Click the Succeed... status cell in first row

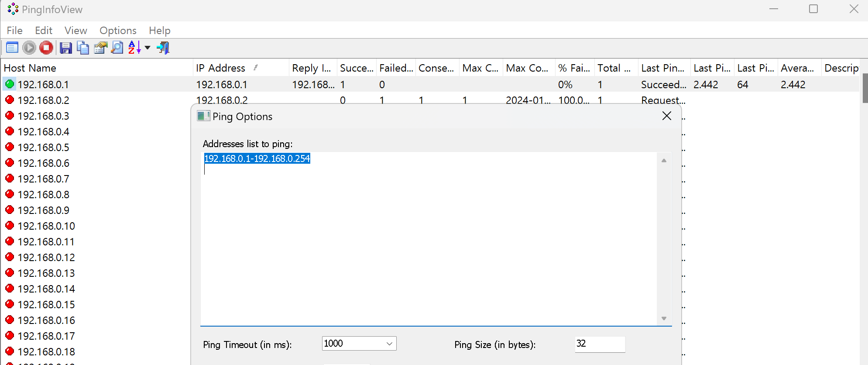664,84
